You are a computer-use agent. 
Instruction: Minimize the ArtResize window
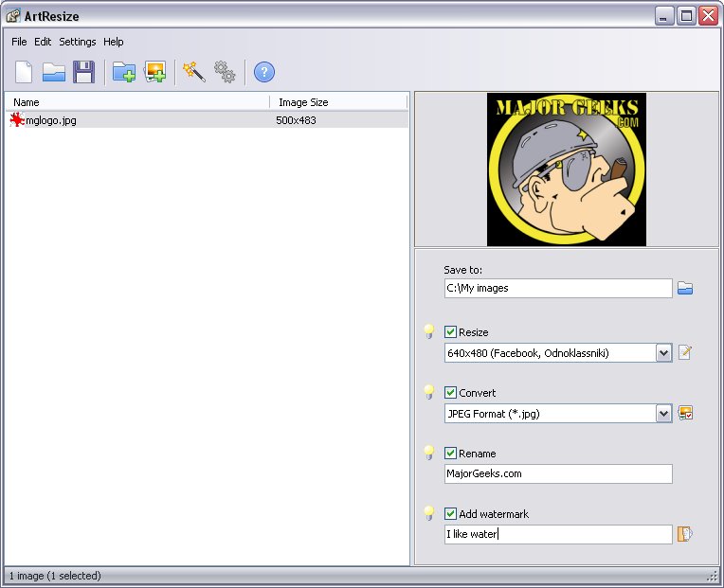pyautogui.click(x=664, y=16)
